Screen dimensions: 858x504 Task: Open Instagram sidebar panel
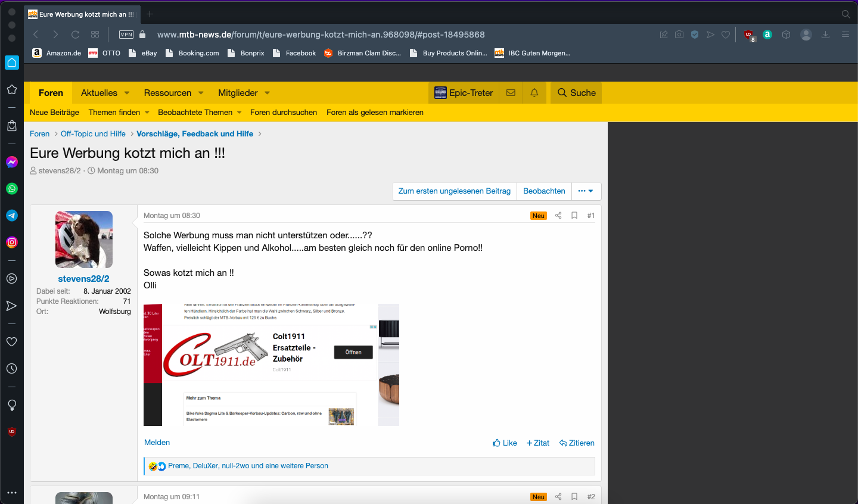click(12, 242)
